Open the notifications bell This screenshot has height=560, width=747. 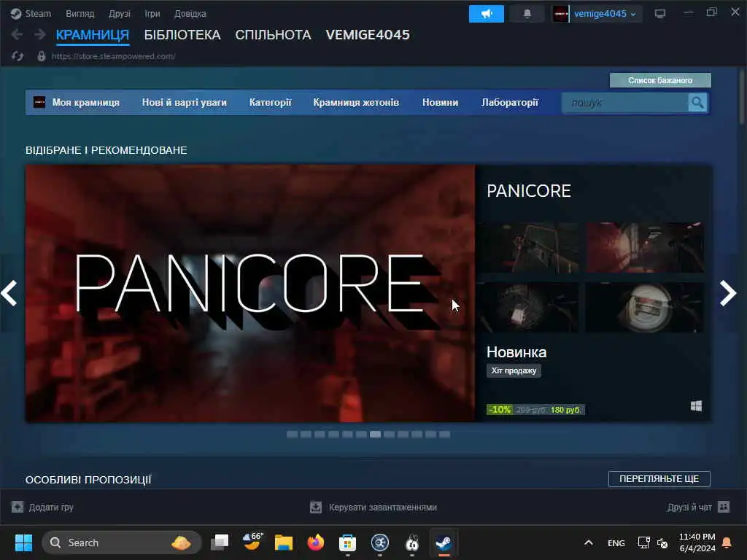click(x=527, y=14)
